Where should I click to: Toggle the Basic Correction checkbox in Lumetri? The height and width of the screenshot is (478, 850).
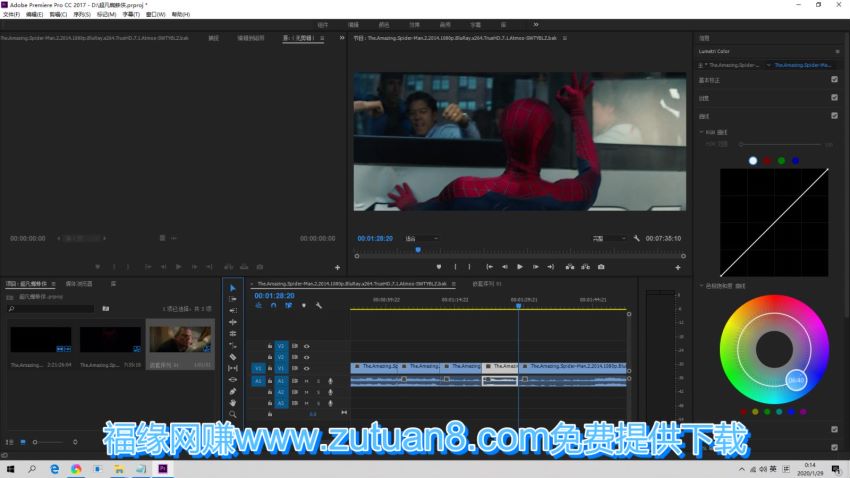click(834, 80)
